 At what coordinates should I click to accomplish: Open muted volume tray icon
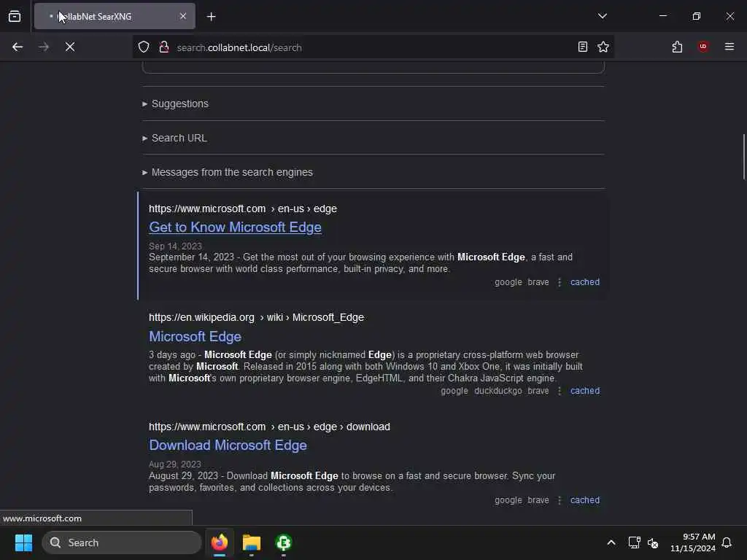653,542
